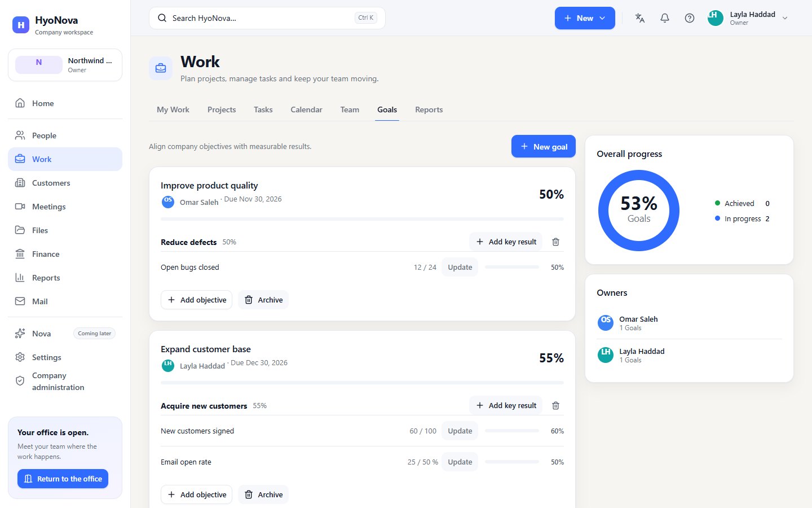Open Home from the sidebar
Screen dimensions: 812x508
coord(65,103)
